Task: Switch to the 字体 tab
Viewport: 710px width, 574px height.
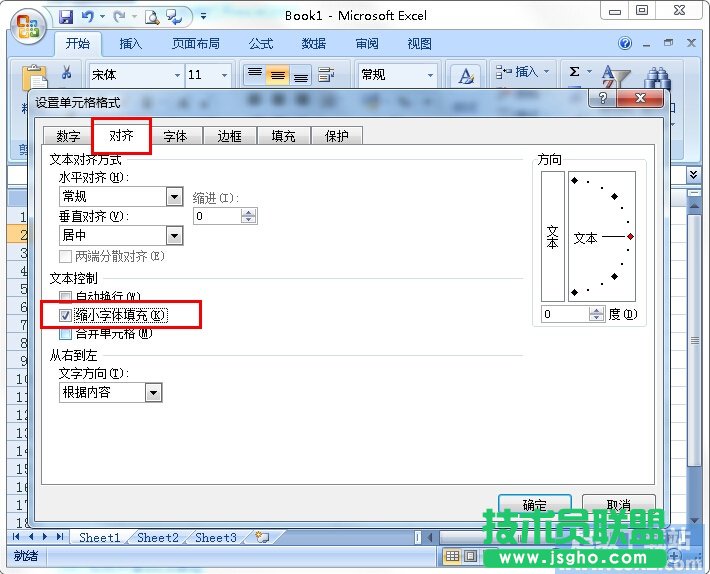Action: [175, 136]
